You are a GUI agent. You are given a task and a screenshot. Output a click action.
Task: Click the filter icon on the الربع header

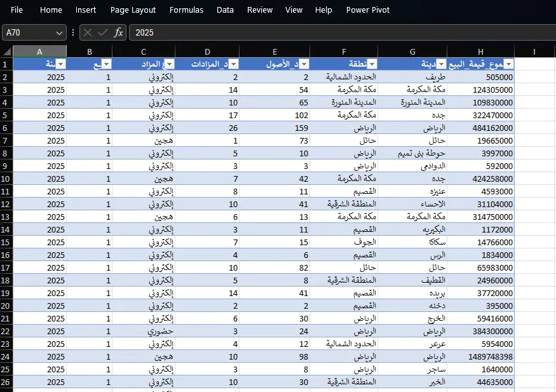point(105,64)
